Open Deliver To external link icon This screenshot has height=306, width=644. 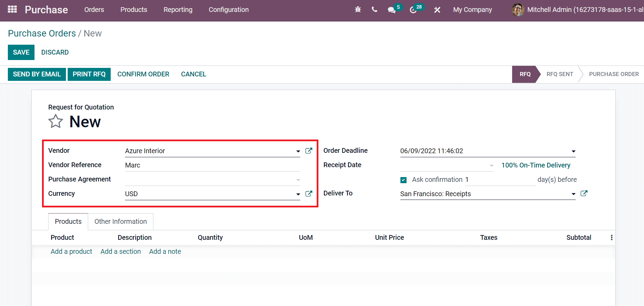[584, 193]
